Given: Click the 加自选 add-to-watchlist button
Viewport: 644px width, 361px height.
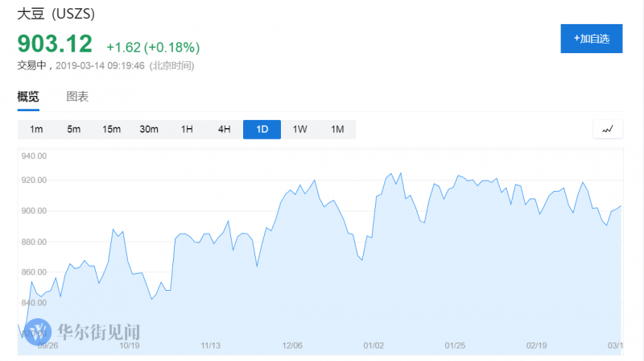Looking at the screenshot, I should coord(591,39).
